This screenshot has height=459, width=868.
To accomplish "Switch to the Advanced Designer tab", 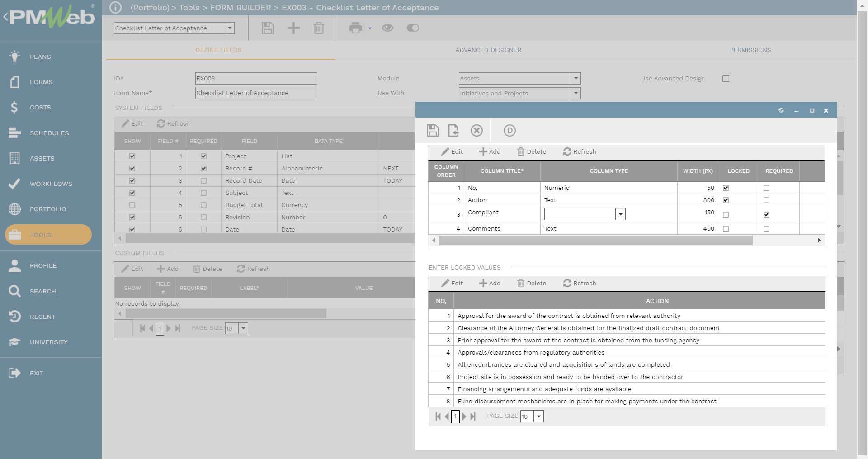I will click(488, 50).
